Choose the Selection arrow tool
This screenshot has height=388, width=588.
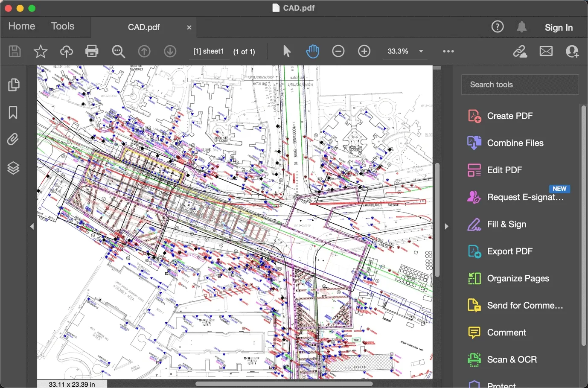pyautogui.click(x=287, y=51)
